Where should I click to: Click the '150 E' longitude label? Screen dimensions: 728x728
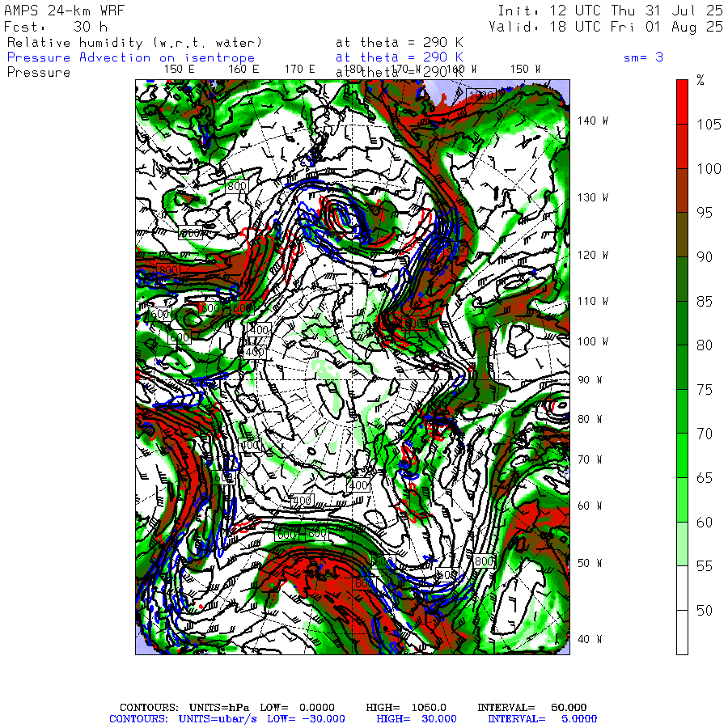(180, 70)
